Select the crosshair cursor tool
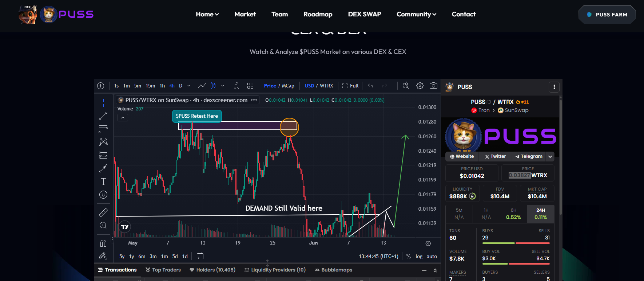Screen dimensions: 644x281 [103, 103]
